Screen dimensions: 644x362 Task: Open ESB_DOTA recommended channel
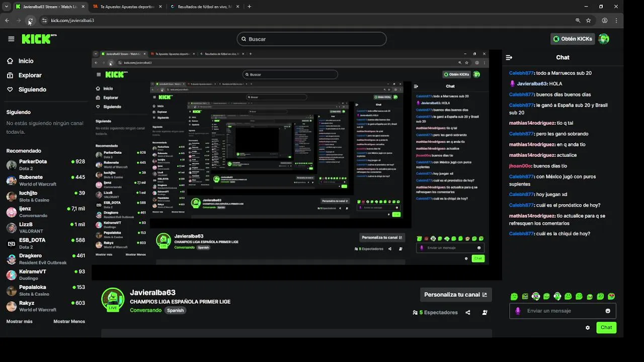tap(45, 243)
